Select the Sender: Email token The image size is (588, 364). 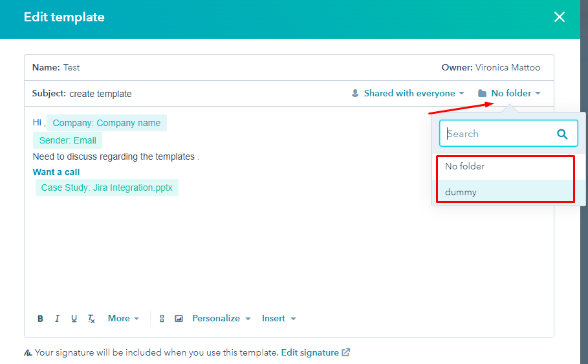pyautogui.click(x=67, y=140)
